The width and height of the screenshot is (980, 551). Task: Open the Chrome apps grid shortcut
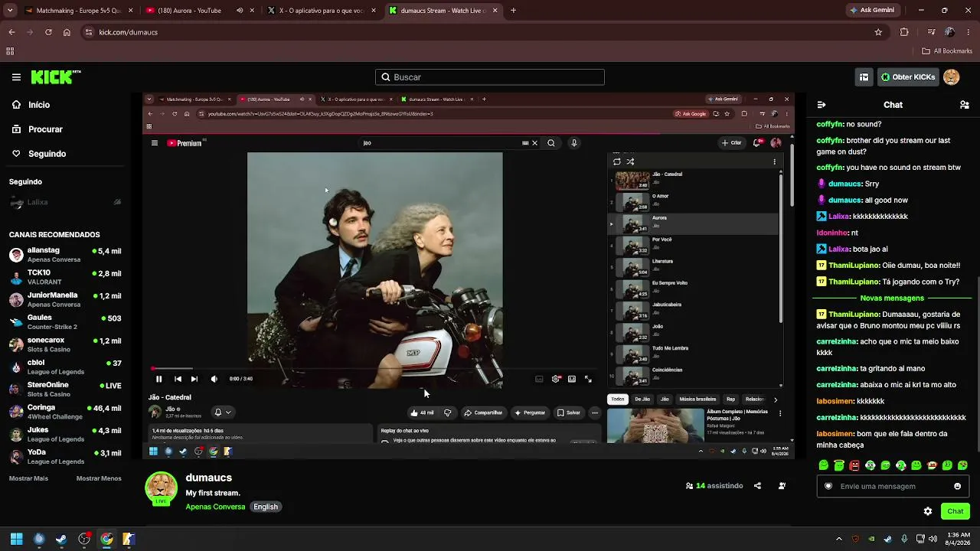click(10, 51)
